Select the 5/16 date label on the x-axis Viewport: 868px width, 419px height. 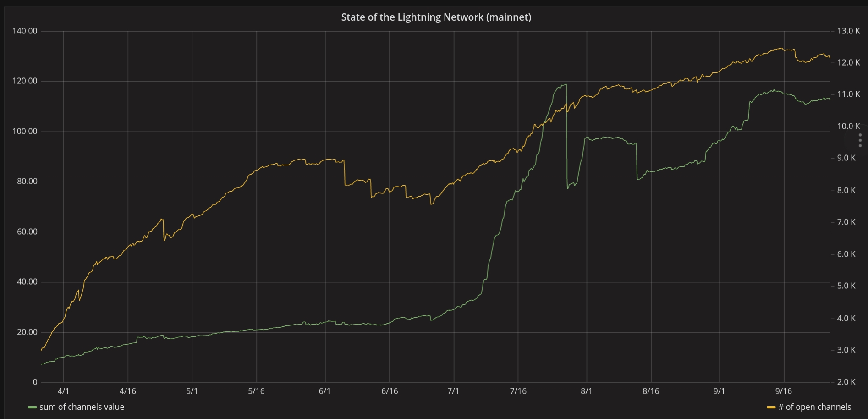[256, 391]
